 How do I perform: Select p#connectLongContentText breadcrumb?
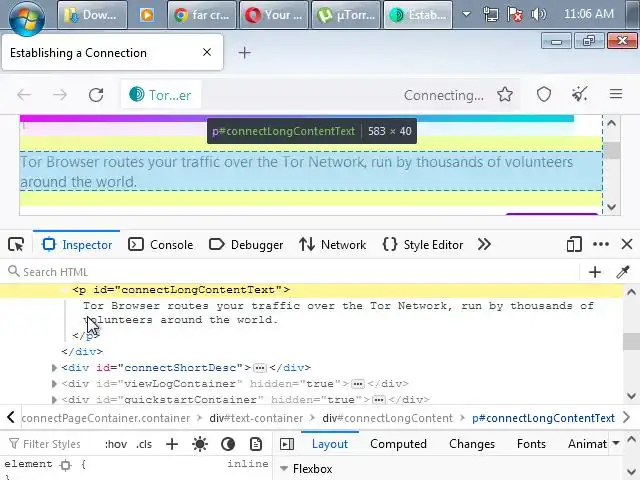click(x=543, y=418)
